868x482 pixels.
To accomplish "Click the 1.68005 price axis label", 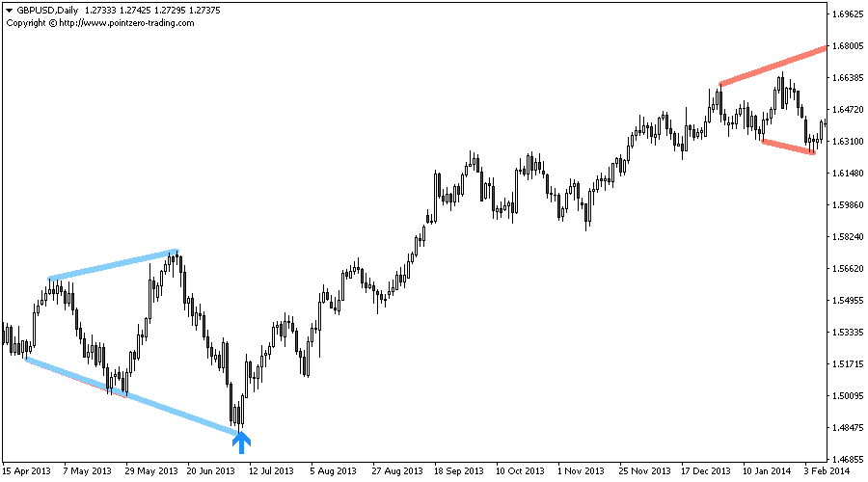I will 847,46.
